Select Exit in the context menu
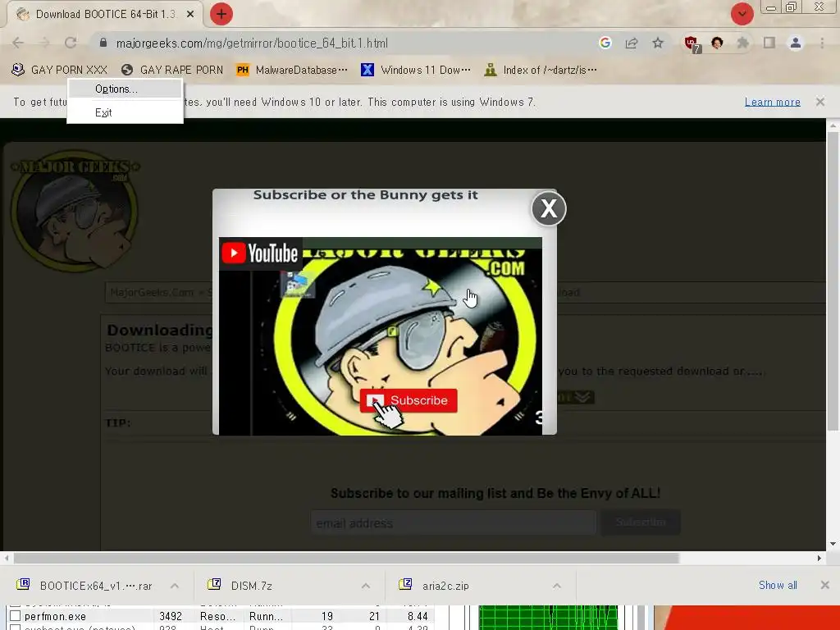Screen dimensions: 840x630 point(125,112)
